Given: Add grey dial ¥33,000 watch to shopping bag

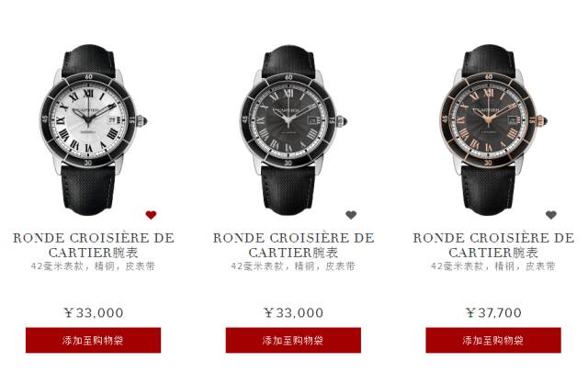Looking at the screenshot, I should [293, 341].
